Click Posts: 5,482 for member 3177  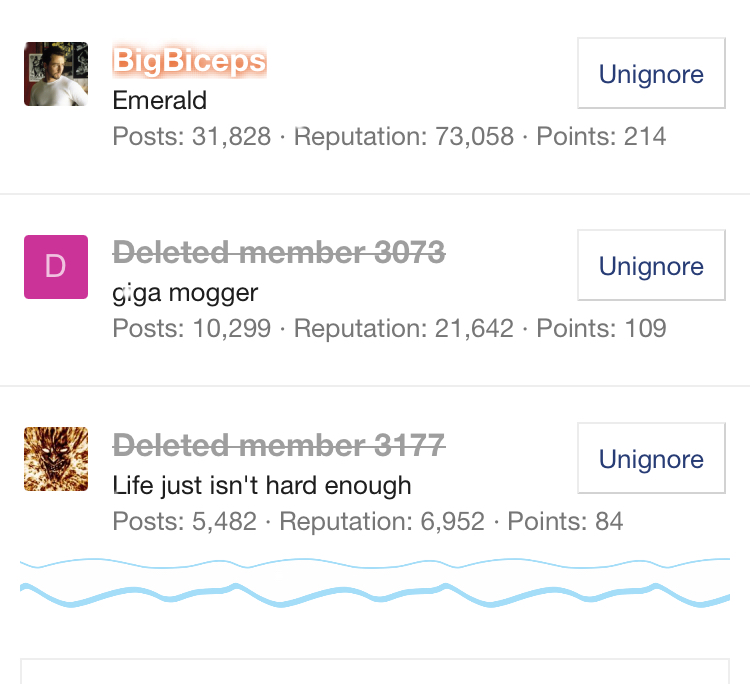[185, 521]
